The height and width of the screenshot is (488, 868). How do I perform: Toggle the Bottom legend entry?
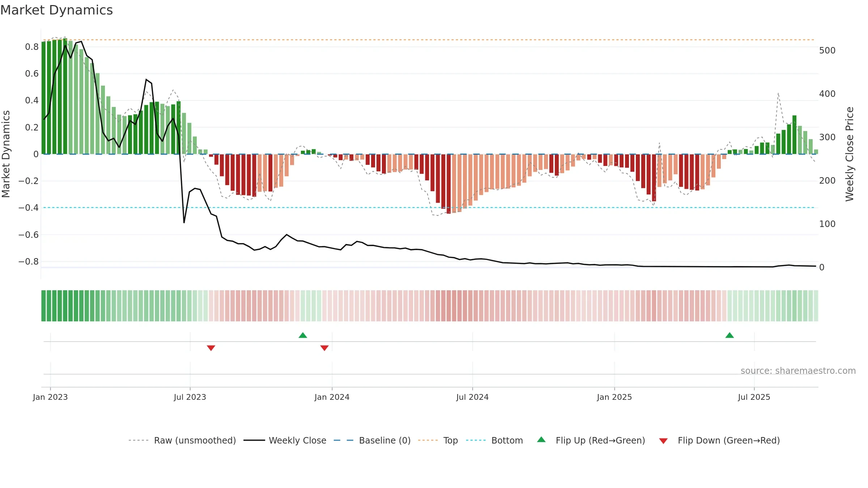494,440
